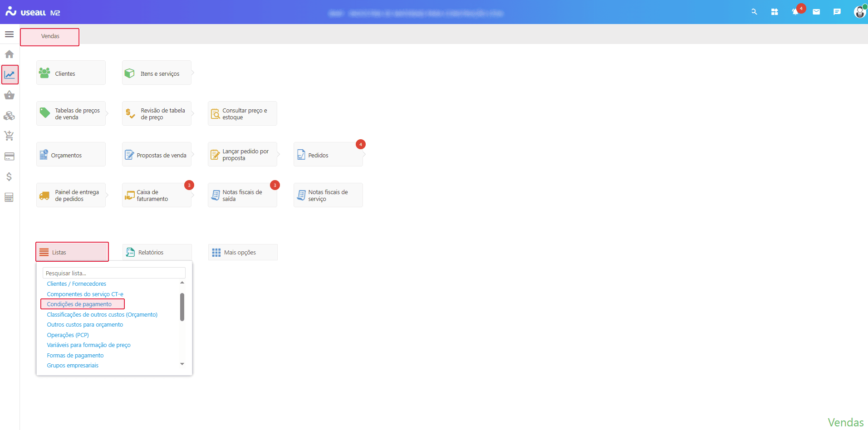Select the Vendas tab
The height and width of the screenshot is (430, 868).
tap(50, 37)
